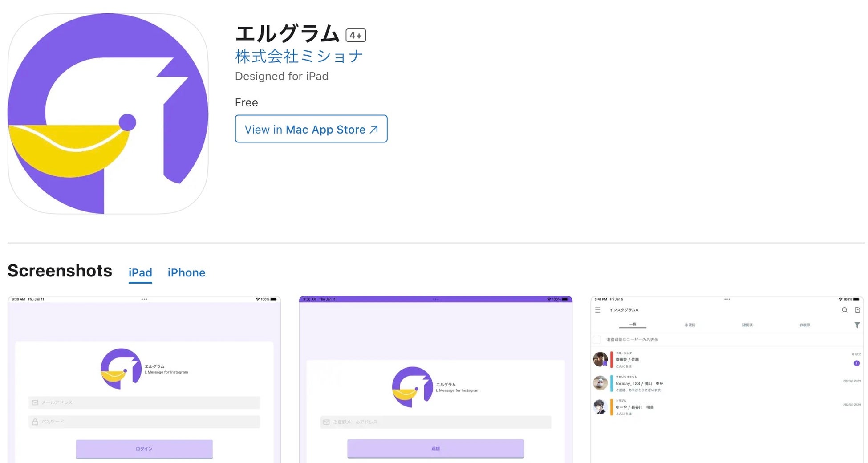Click the avatar beside 齋藤敦 / 佐藤
The height and width of the screenshot is (463, 868).
(x=600, y=359)
